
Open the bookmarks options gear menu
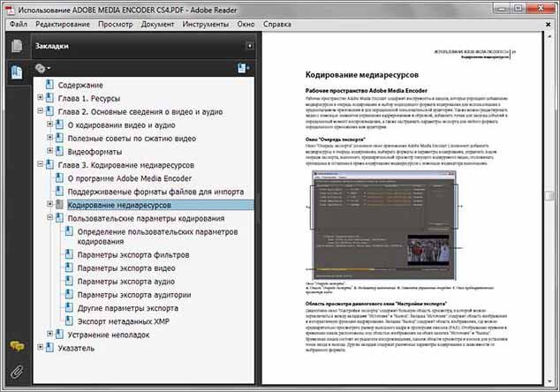point(42,68)
